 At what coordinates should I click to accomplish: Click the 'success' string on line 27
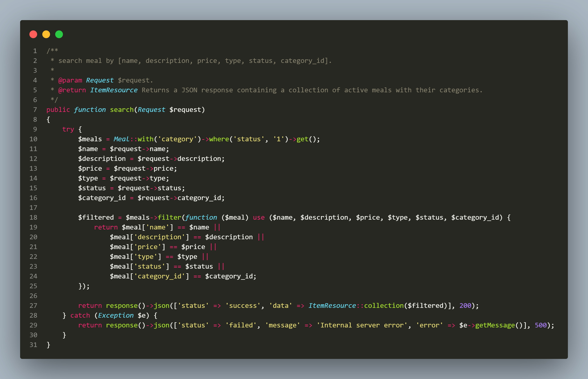coord(243,306)
